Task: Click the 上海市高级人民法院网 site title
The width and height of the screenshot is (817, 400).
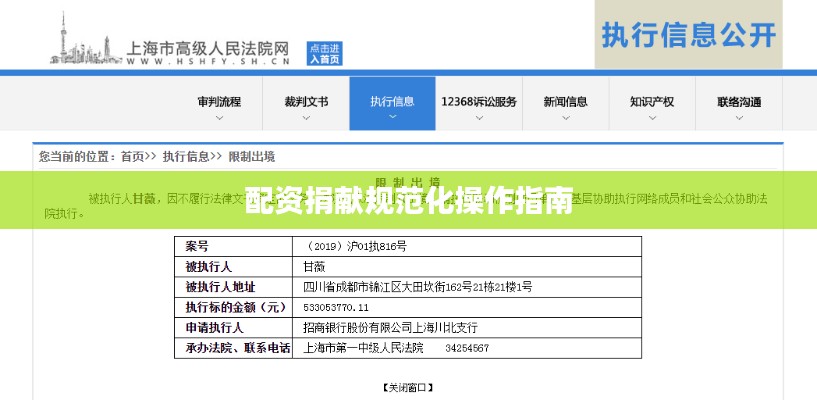Action: (x=207, y=48)
